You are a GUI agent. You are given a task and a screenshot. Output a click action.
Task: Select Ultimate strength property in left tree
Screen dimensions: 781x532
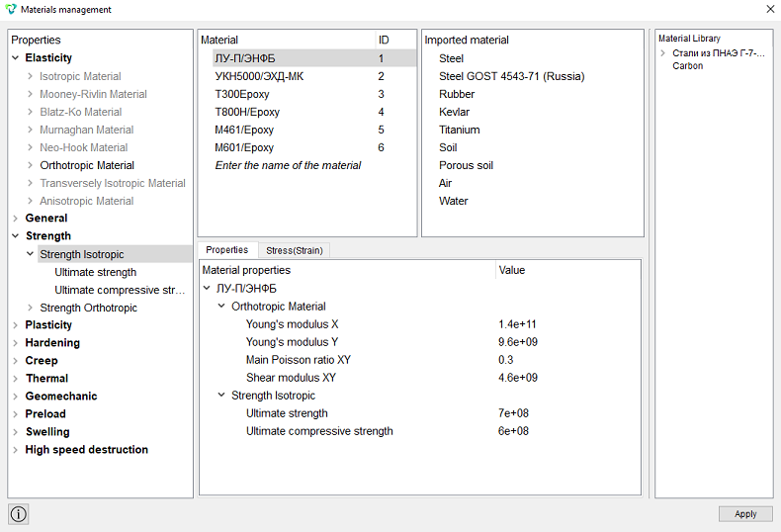96,273
